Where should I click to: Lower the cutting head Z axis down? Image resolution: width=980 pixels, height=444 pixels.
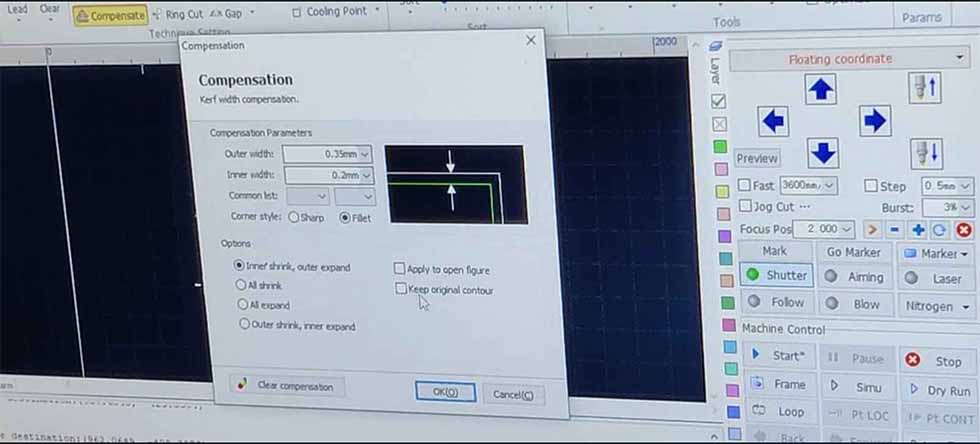coord(926,154)
